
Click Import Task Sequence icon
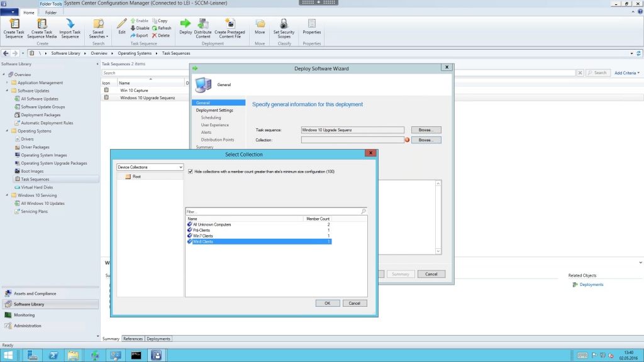pyautogui.click(x=70, y=24)
